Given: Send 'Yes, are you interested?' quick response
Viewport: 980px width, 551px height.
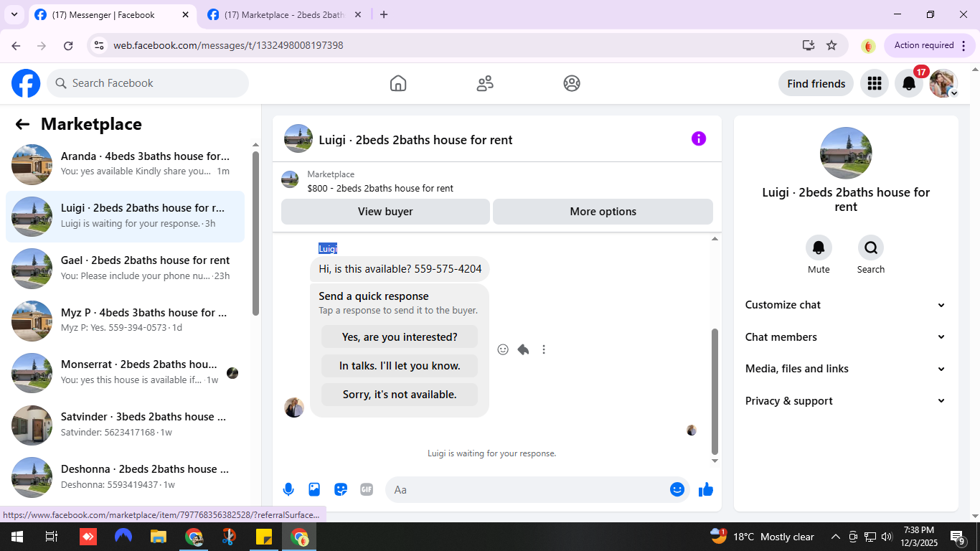Looking at the screenshot, I should pyautogui.click(x=400, y=337).
